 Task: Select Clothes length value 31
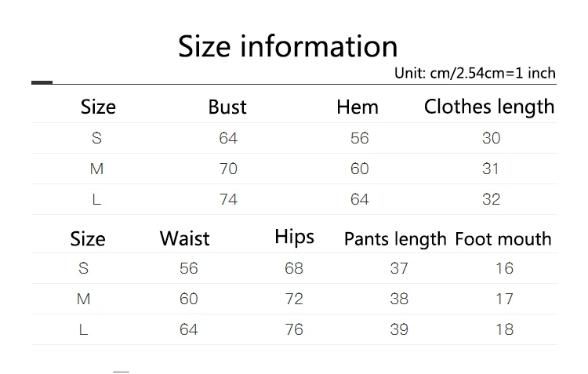point(490,169)
